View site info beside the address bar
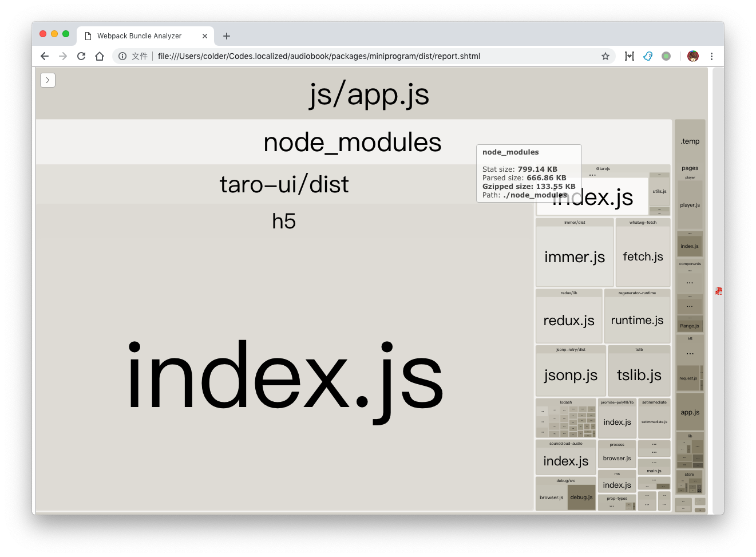 pos(122,56)
